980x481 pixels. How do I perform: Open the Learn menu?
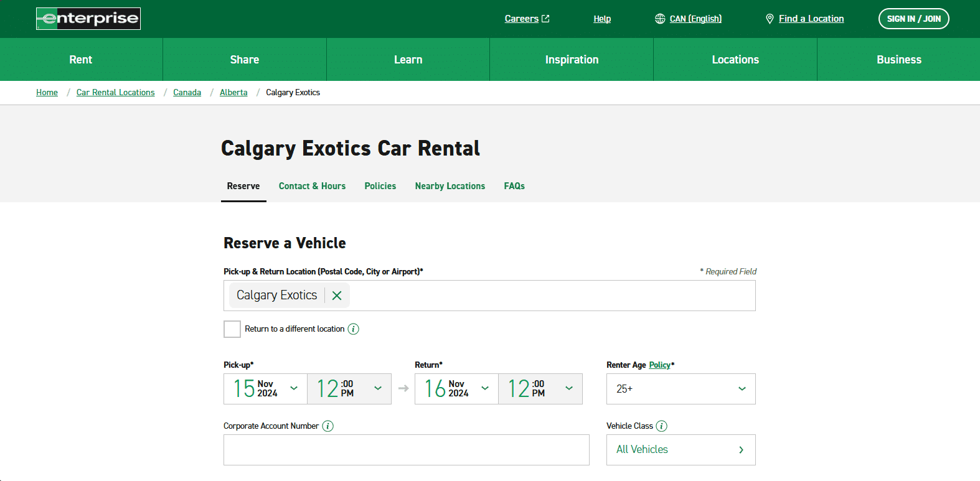point(408,60)
